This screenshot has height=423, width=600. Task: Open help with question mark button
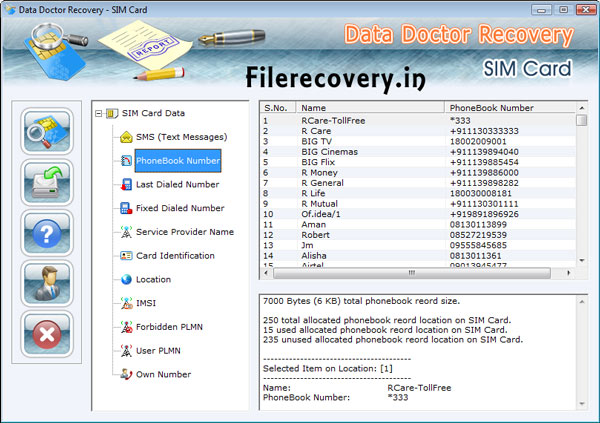coord(47,233)
